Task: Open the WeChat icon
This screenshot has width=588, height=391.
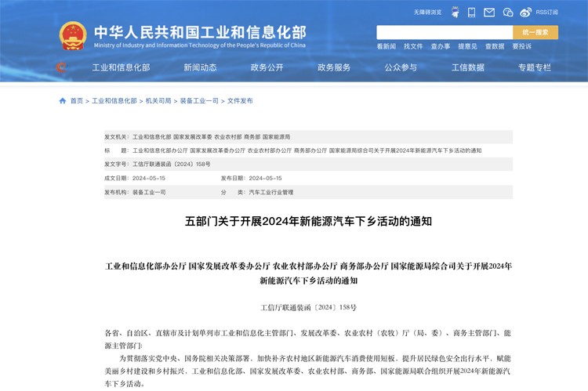Action: pos(508,13)
